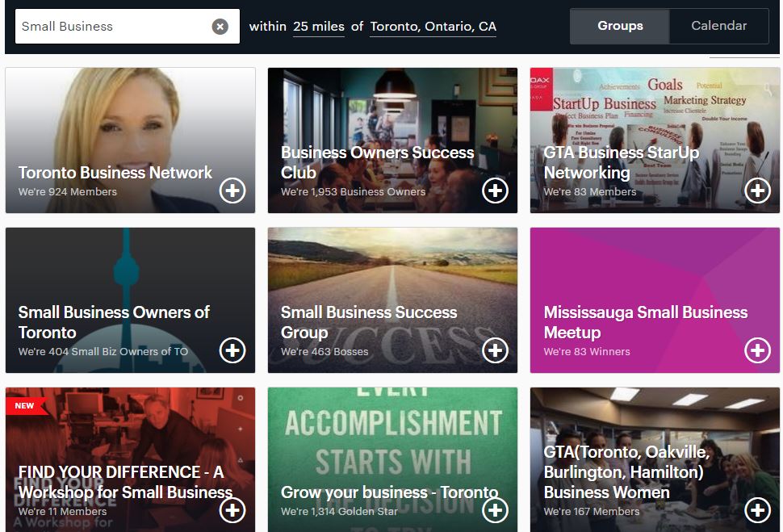Click 'We're 404 Small Biz Owners of TO' text
Viewport: 783px width, 532px height.
coord(103,352)
